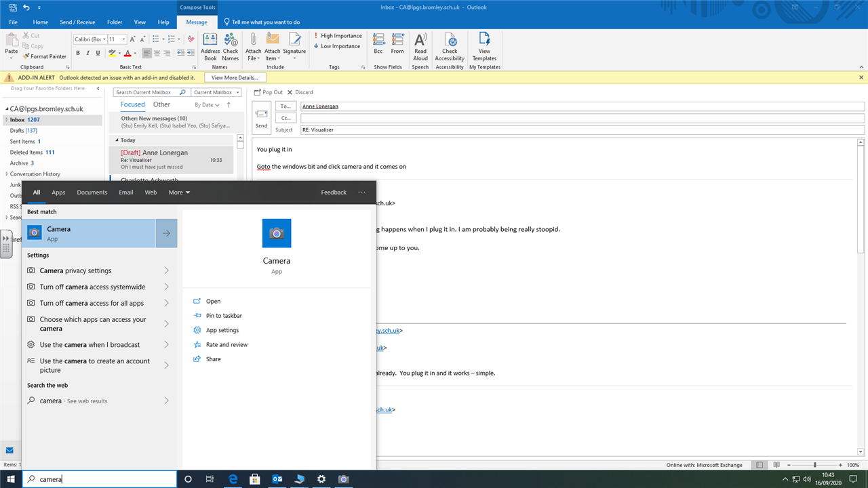Click the Grow Font icon
The height and width of the screenshot is (488, 868).
coord(133,39)
